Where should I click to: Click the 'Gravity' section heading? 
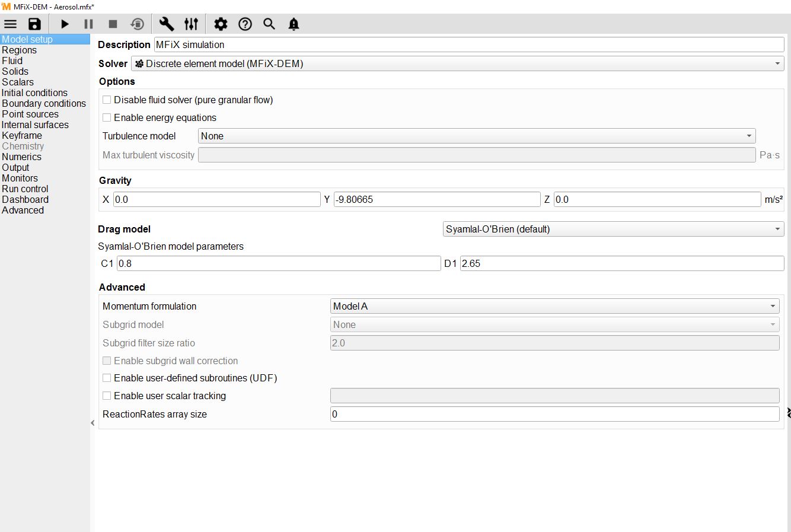[115, 180]
